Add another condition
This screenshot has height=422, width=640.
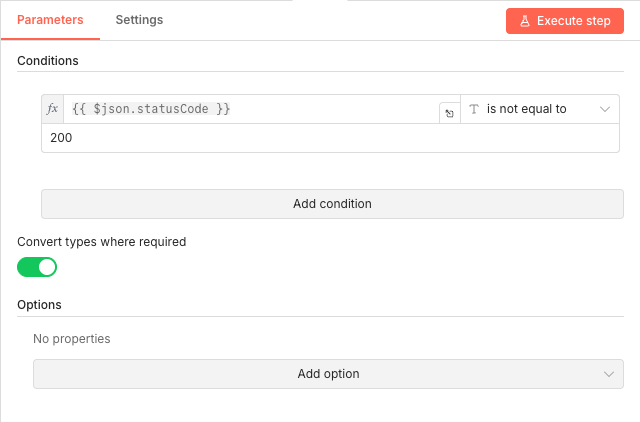pyautogui.click(x=332, y=204)
